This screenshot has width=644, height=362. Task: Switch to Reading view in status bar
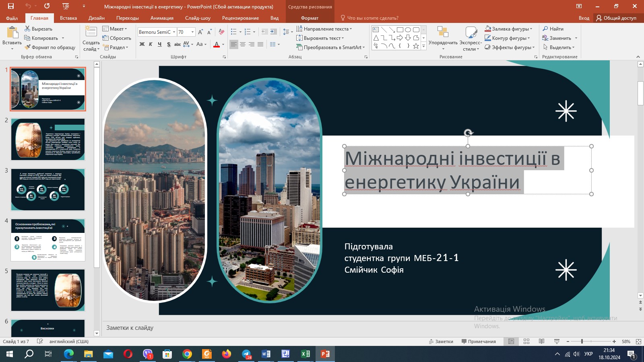pos(542,341)
